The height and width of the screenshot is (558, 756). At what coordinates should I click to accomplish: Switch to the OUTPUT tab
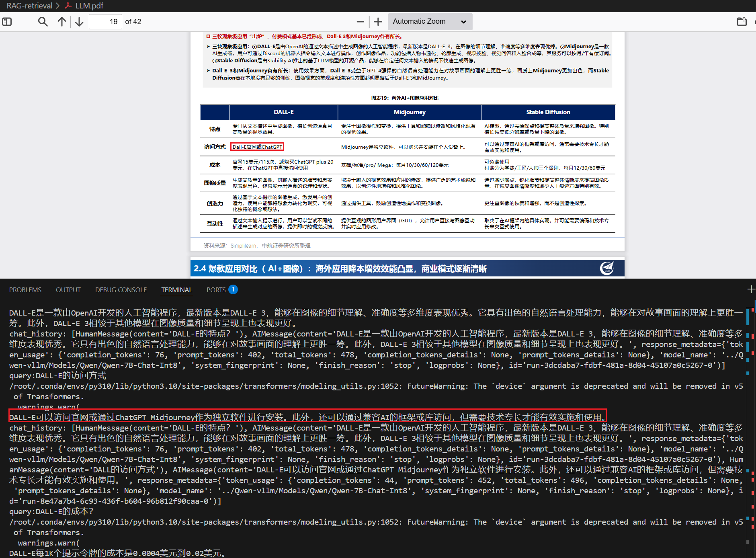[x=68, y=290]
